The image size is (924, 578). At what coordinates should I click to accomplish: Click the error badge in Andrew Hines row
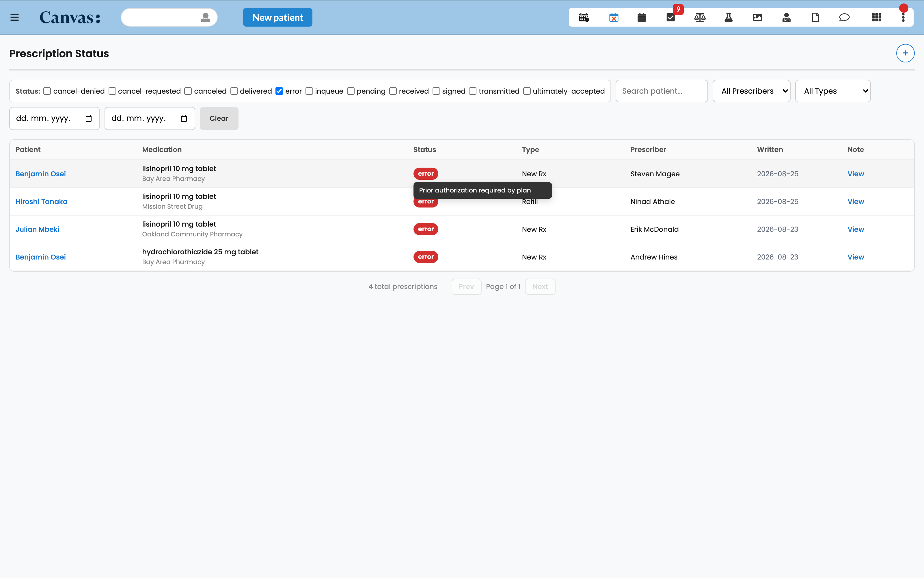point(426,257)
